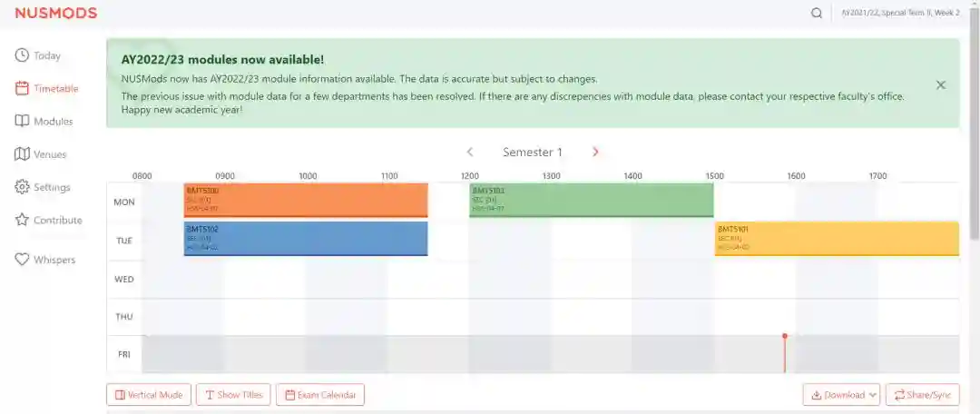Viewport: 980px width, 414px height.
Task: Click the NUSMods logo
Action: point(55,13)
